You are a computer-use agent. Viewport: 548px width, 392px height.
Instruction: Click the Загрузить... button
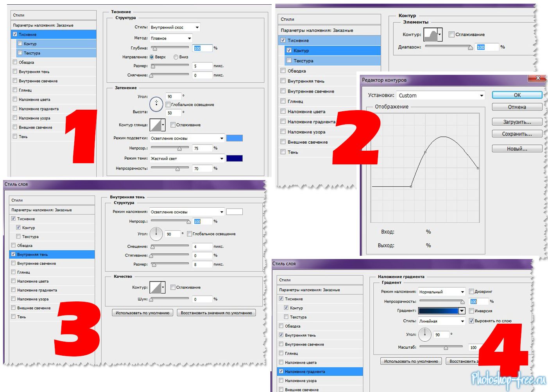517,122
